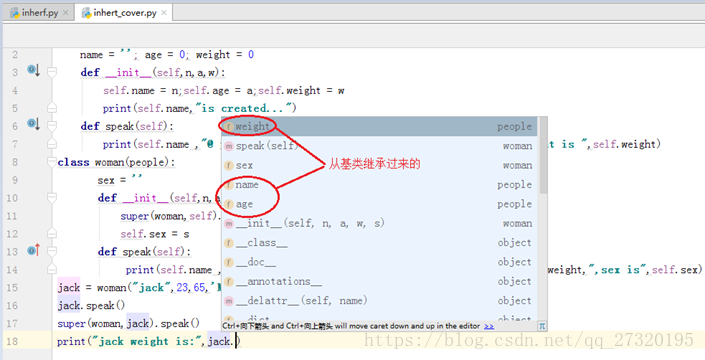705x360 pixels.
Task: Choose __doc__ completion suggestion
Action: click(x=379, y=262)
